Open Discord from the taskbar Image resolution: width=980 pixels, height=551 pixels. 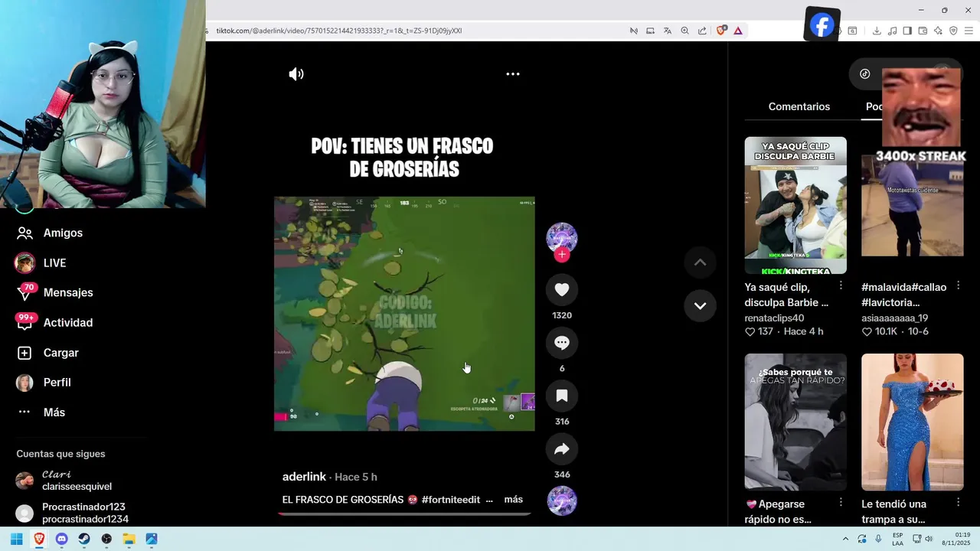(61, 539)
